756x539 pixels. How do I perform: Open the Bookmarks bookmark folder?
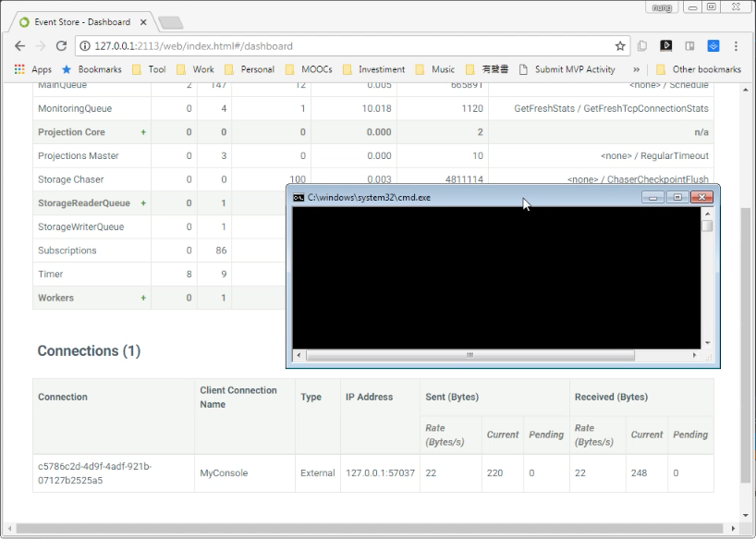pyautogui.click(x=91, y=69)
